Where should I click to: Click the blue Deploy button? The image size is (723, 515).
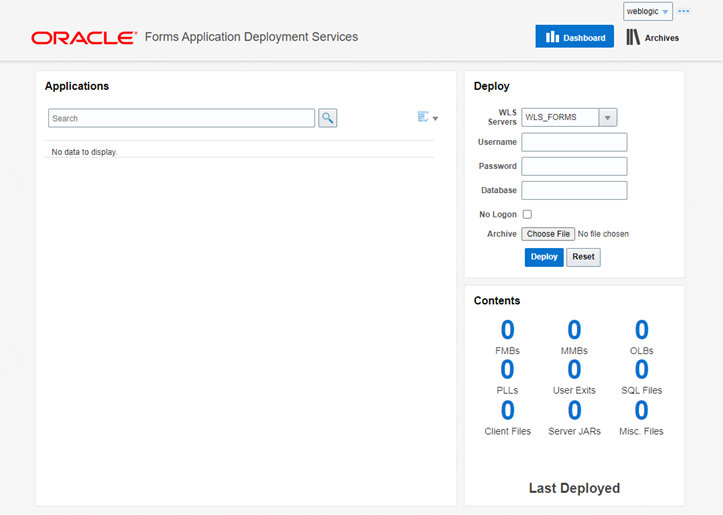click(x=544, y=257)
